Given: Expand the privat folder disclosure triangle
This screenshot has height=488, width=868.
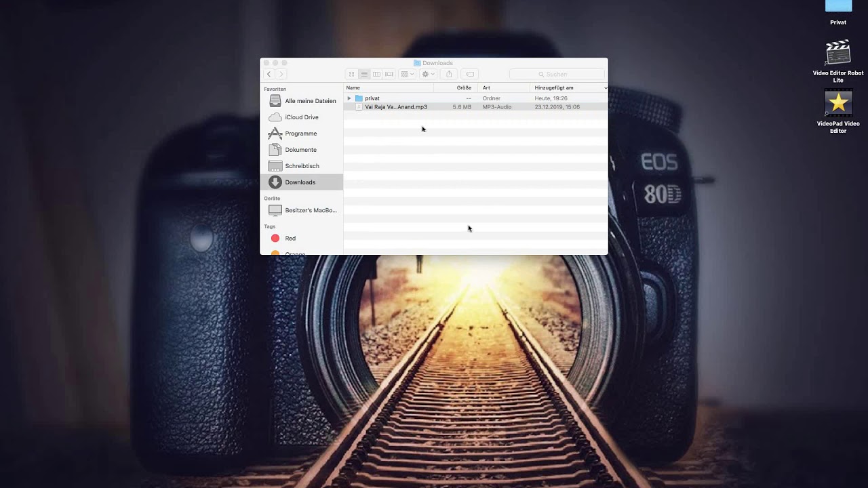Looking at the screenshot, I should pos(349,98).
